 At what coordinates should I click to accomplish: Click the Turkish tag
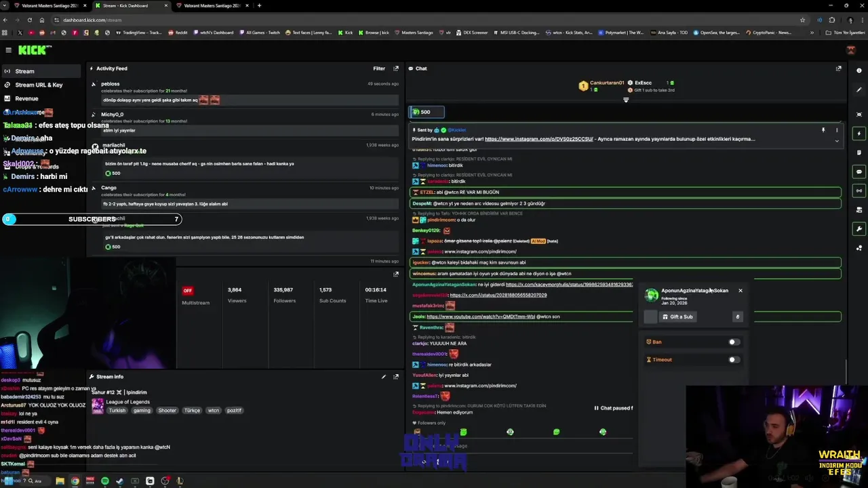tap(117, 411)
